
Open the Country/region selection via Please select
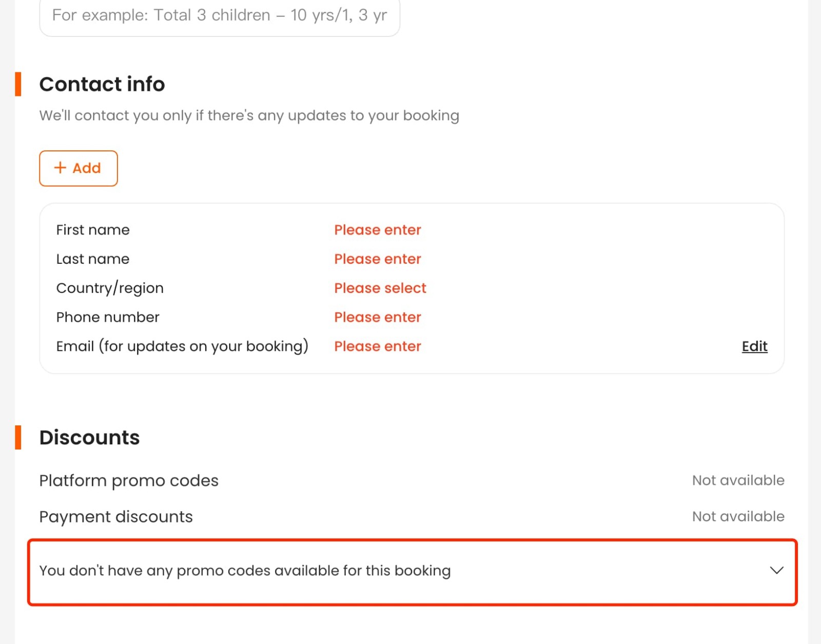coord(380,288)
